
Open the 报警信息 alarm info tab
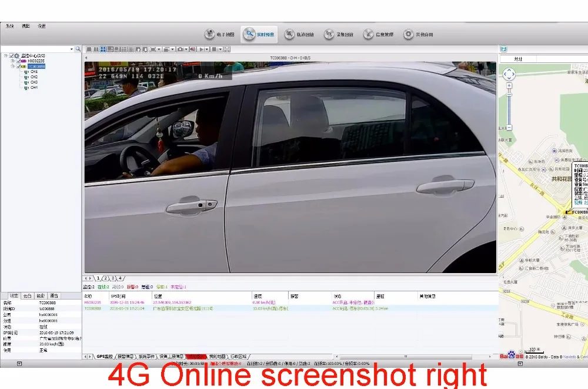[x=125, y=356]
